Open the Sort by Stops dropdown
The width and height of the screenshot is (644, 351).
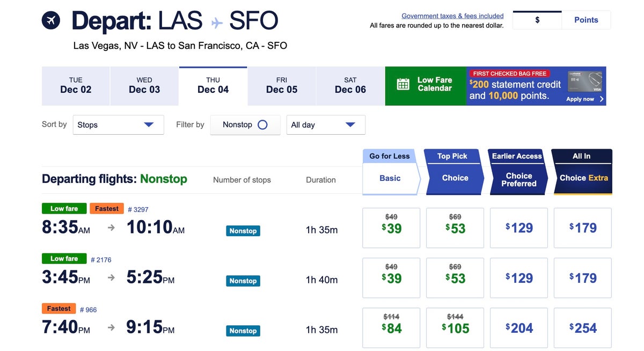(118, 125)
